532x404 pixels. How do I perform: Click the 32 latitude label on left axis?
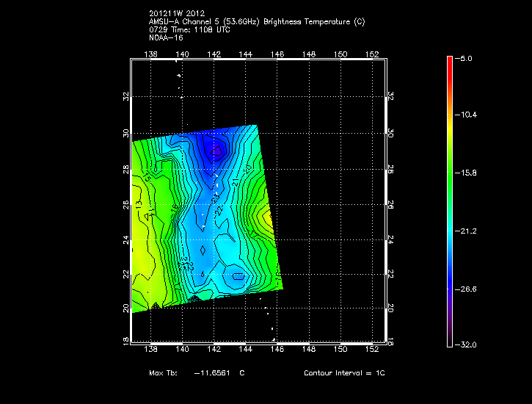[126, 96]
